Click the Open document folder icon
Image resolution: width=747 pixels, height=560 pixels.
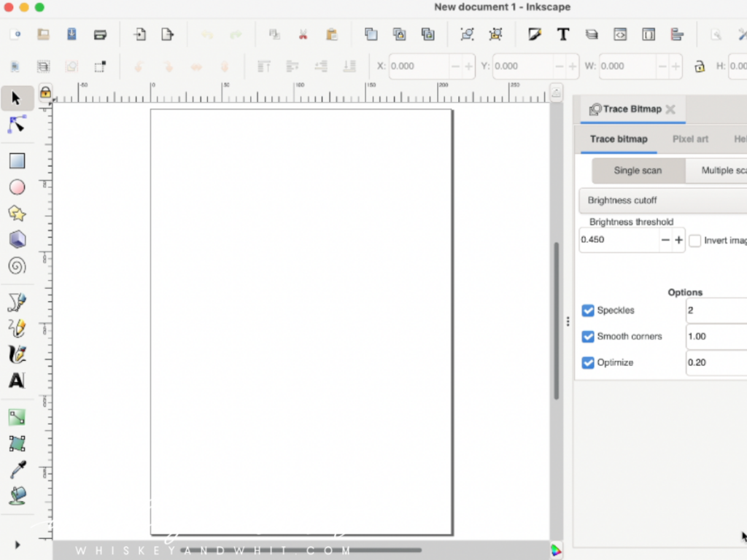tap(43, 34)
